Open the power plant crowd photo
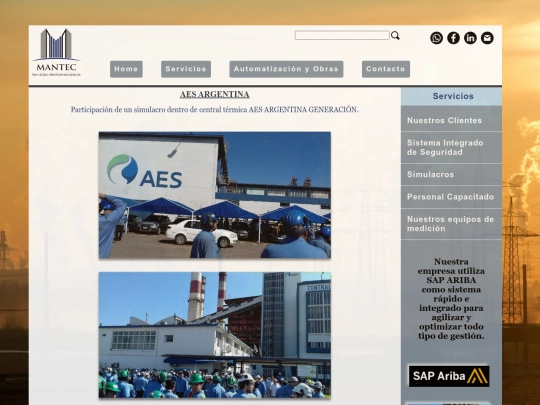540x405 pixels. pyautogui.click(x=215, y=335)
